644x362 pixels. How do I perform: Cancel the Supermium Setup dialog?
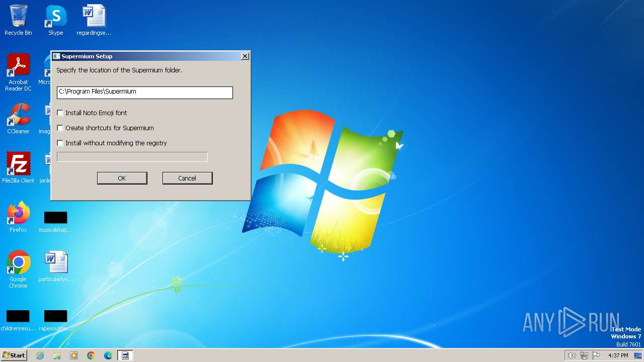187,178
